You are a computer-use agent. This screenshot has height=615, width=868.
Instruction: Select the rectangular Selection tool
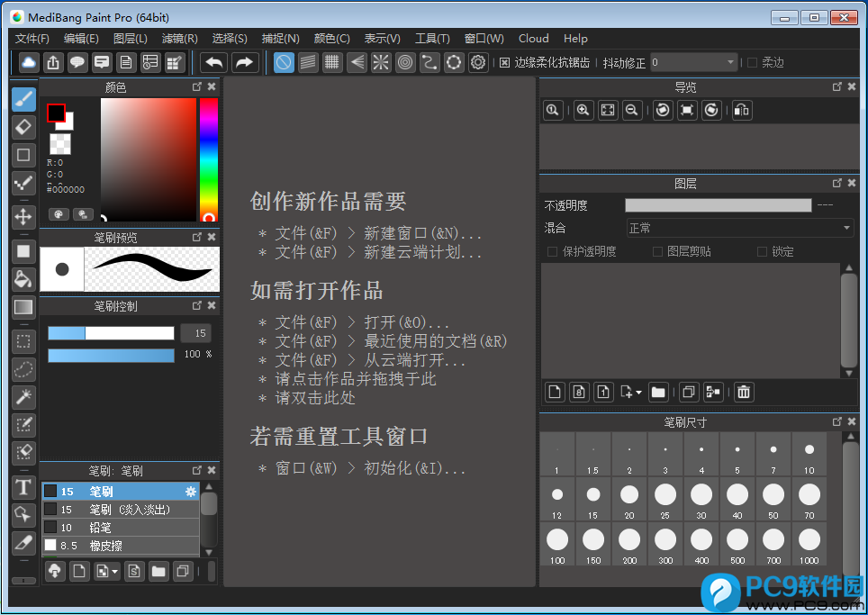[x=23, y=341]
